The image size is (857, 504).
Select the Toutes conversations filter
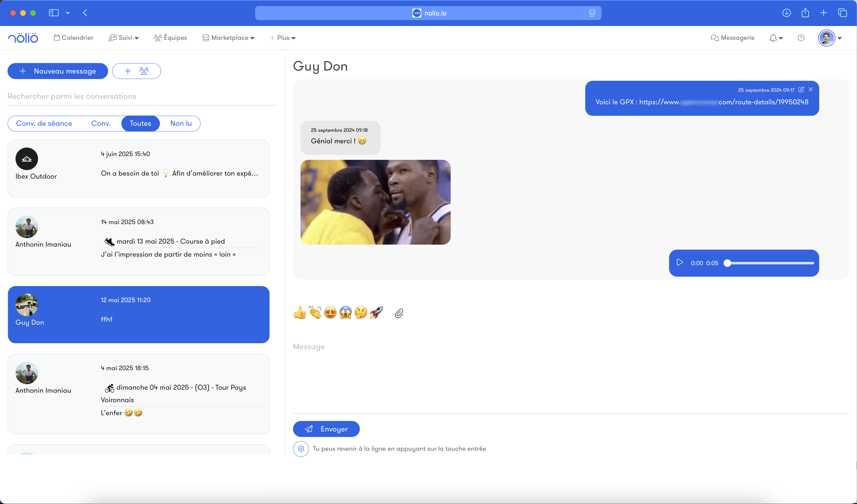(x=140, y=123)
